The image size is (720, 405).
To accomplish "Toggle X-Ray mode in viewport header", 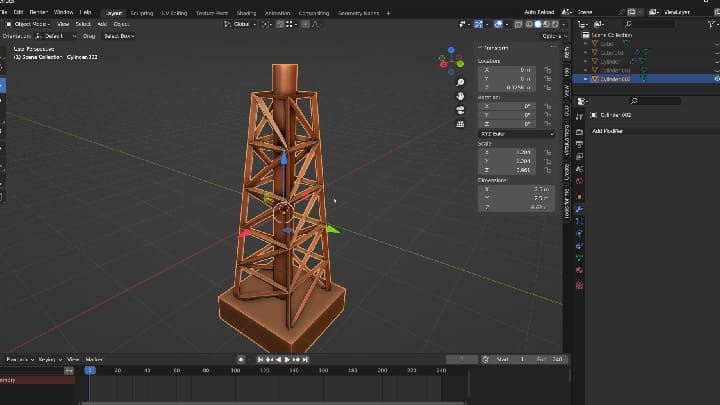I will click(518, 24).
